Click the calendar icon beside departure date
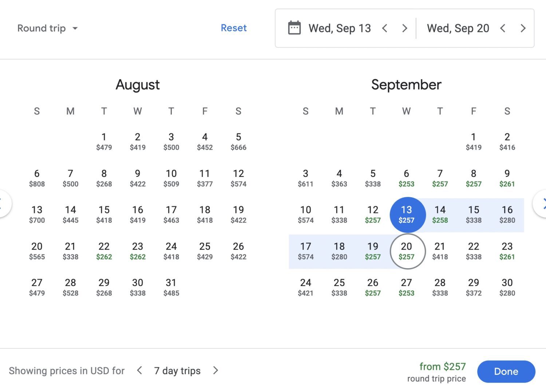 click(294, 28)
